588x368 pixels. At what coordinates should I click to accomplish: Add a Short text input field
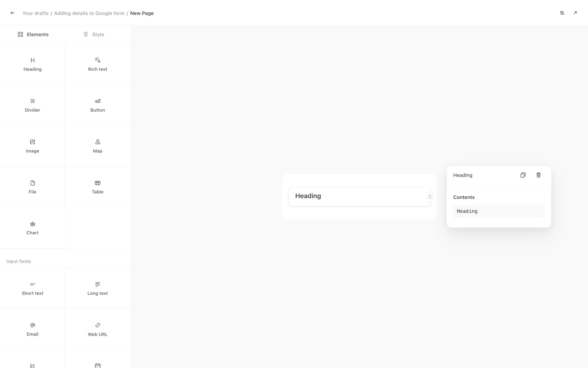32,288
